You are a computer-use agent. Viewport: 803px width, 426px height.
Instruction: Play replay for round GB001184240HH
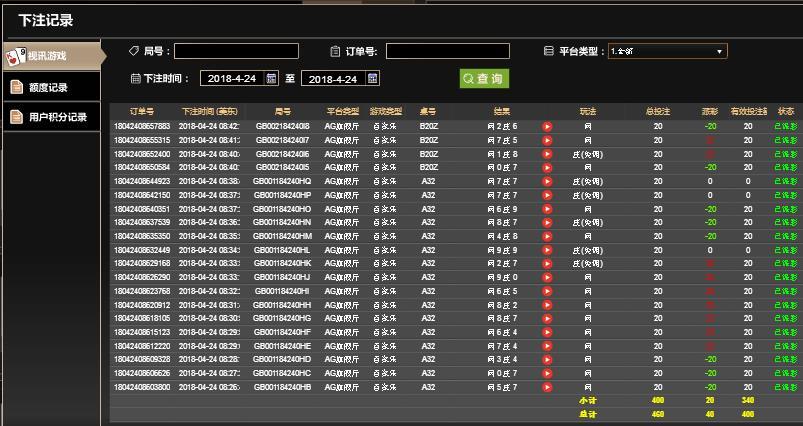point(547,305)
